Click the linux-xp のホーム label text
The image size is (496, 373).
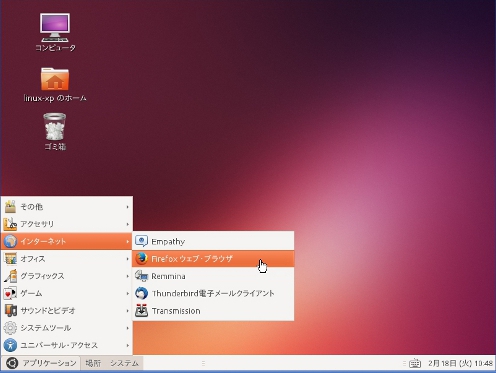pos(55,98)
